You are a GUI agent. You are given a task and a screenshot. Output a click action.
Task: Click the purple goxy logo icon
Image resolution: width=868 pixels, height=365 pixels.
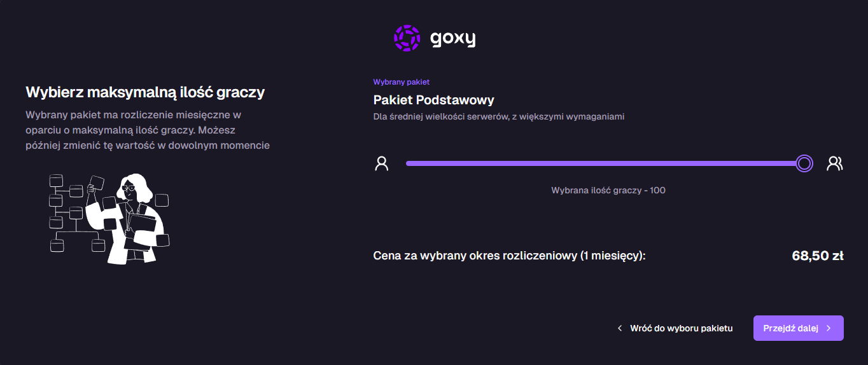coord(407,38)
